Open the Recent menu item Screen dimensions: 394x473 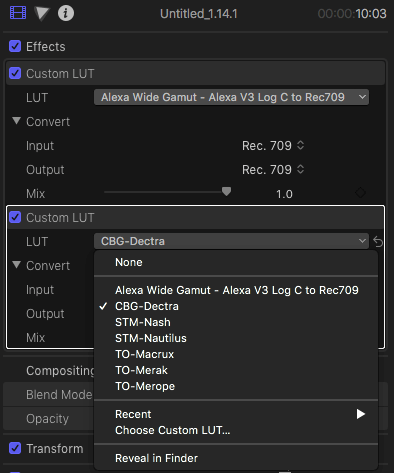(x=236, y=414)
